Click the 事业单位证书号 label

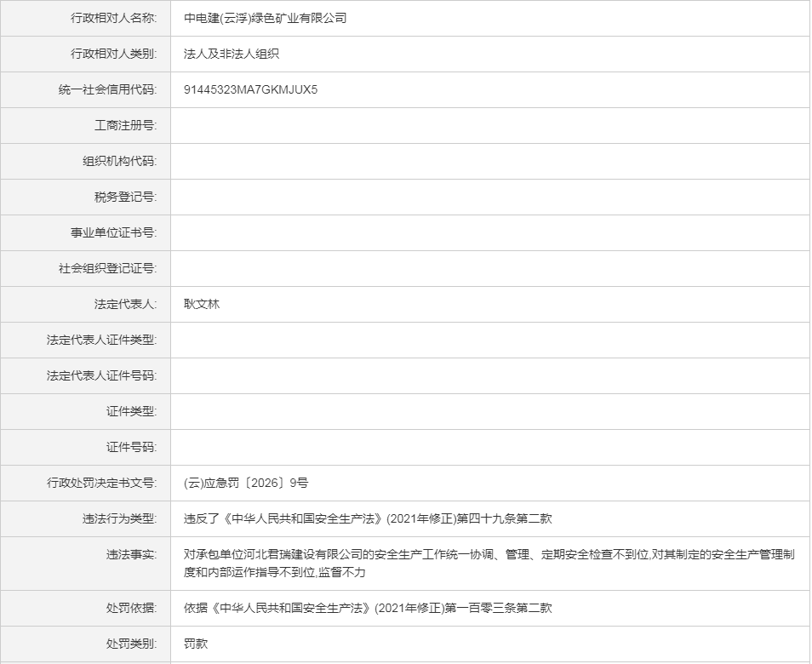tap(113, 232)
